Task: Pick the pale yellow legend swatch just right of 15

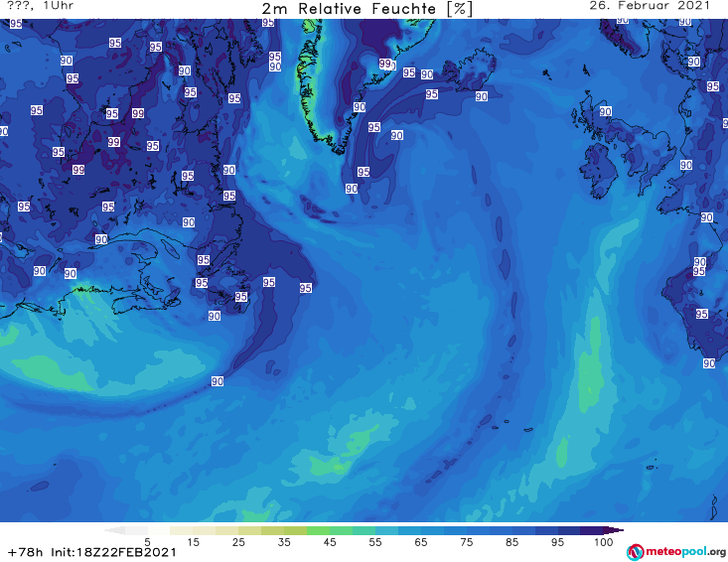Action: pos(205,530)
